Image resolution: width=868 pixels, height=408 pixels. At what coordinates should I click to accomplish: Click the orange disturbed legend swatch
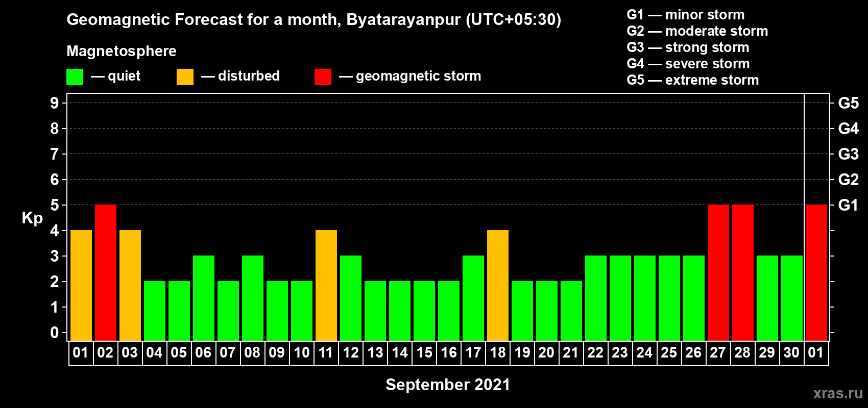coord(185,77)
